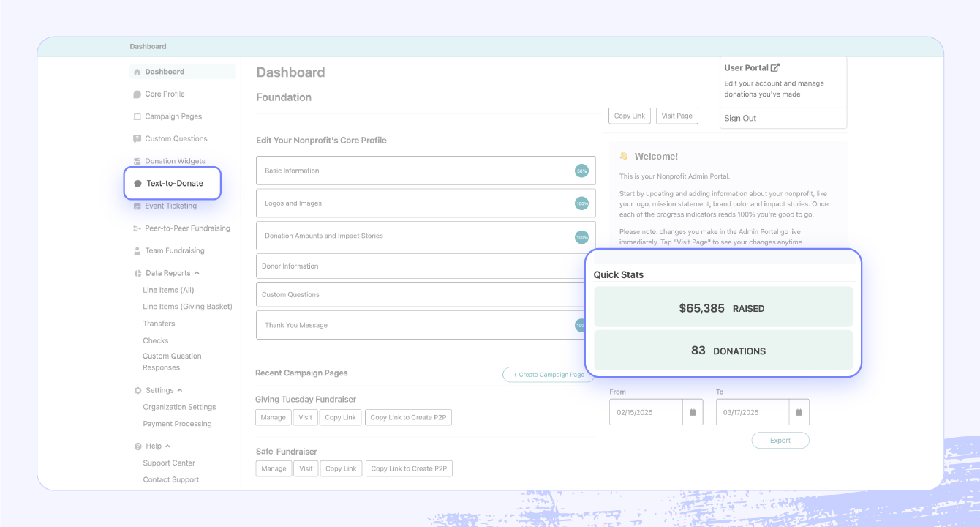The width and height of the screenshot is (980, 527).
Task: Select the Dashboard home icon in sidebar
Action: point(136,71)
